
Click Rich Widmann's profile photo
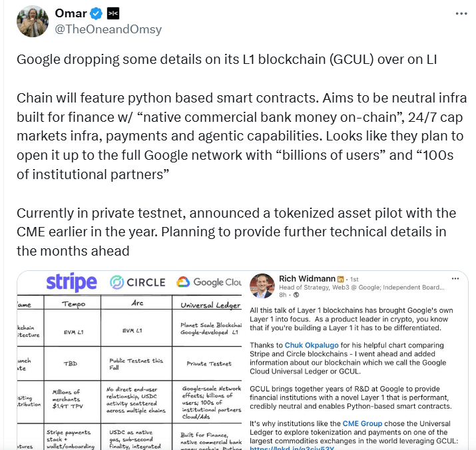tap(262, 286)
